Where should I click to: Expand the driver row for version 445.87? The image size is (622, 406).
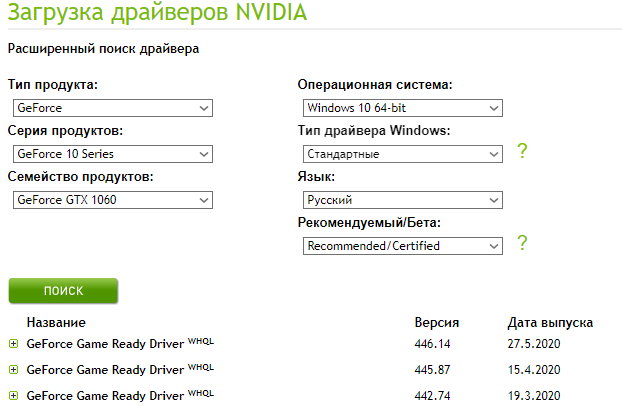(x=13, y=370)
